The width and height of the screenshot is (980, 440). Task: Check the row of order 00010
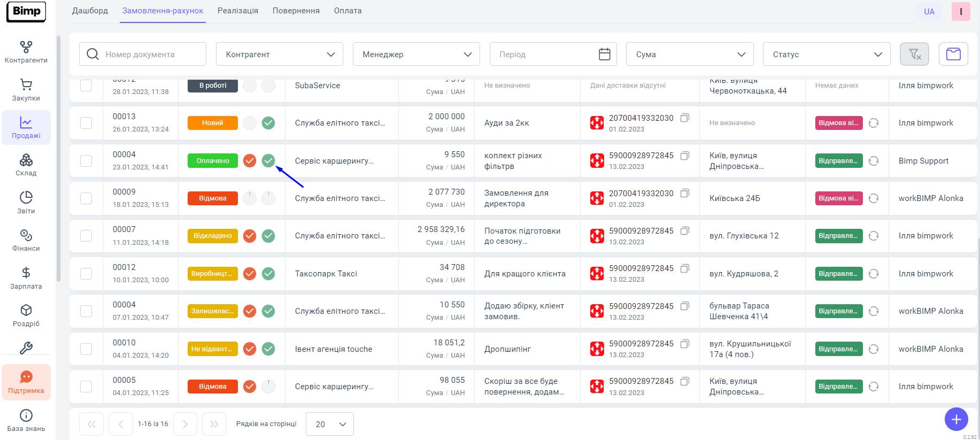[86, 349]
